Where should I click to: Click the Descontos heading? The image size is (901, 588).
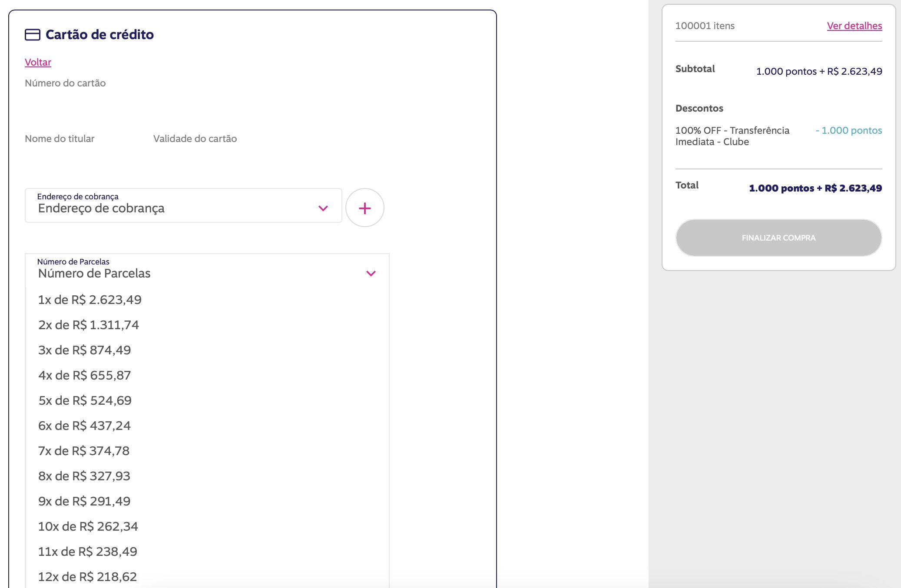point(699,109)
